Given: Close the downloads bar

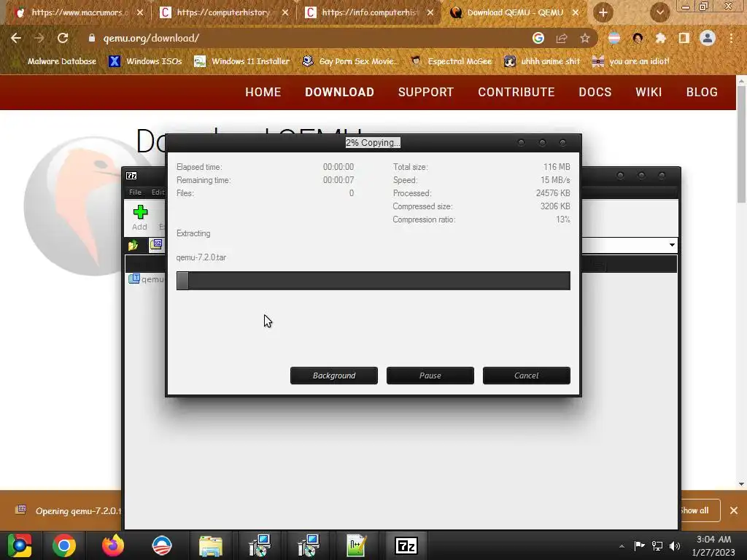Looking at the screenshot, I should click(734, 510).
